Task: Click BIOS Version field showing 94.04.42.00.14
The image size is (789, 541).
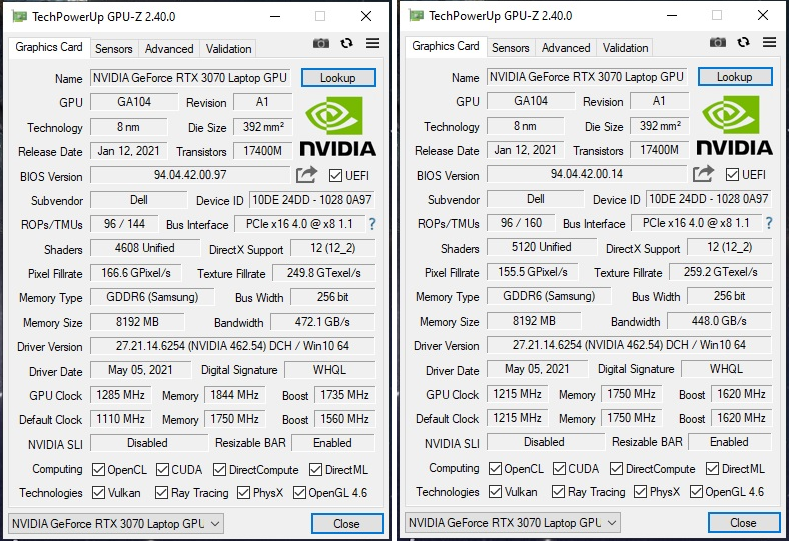Action: pyautogui.click(x=587, y=174)
